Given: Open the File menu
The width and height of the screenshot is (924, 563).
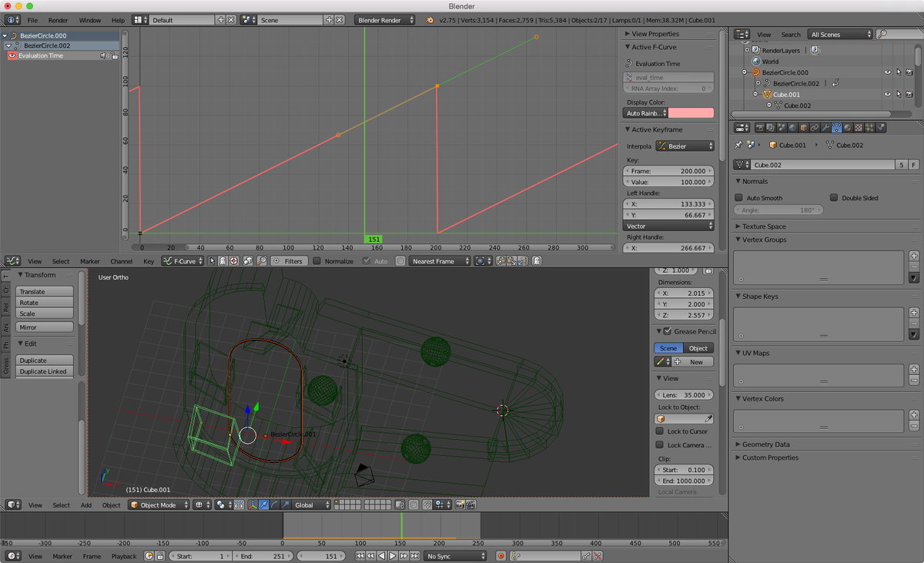Looking at the screenshot, I should coord(32,19).
